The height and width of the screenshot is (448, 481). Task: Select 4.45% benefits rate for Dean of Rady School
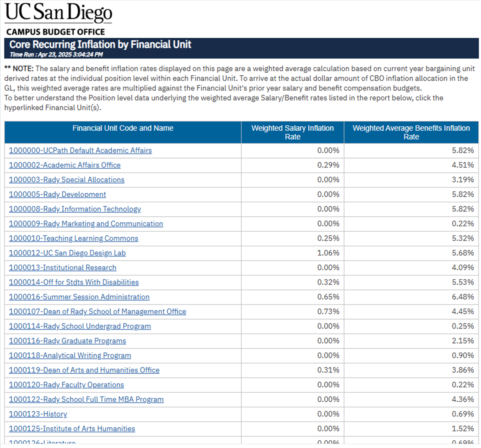pyautogui.click(x=463, y=312)
